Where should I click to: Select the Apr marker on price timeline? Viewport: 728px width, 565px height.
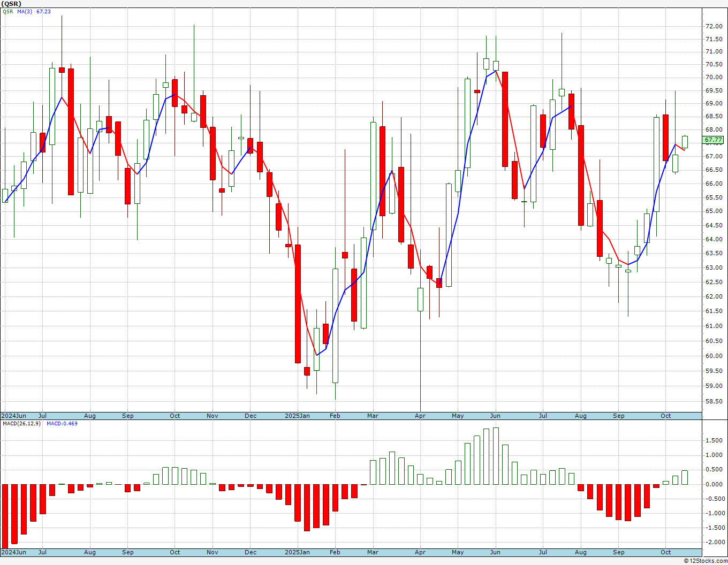click(x=420, y=416)
